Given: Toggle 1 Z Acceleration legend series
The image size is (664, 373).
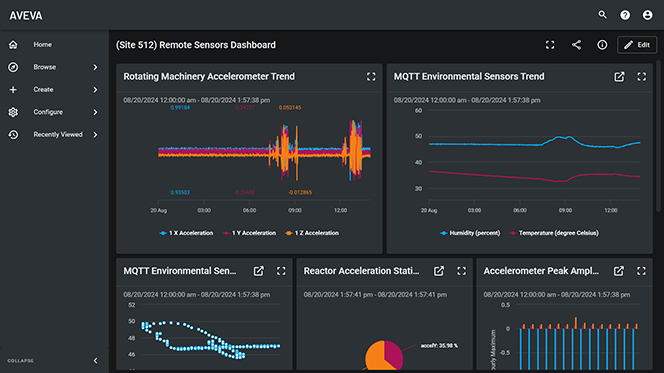Looking at the screenshot, I should click(312, 233).
